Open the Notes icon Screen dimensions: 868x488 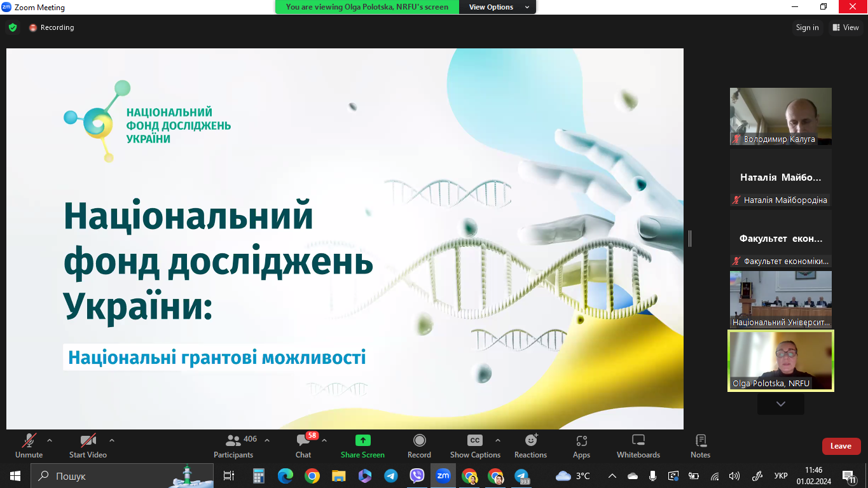pos(701,440)
